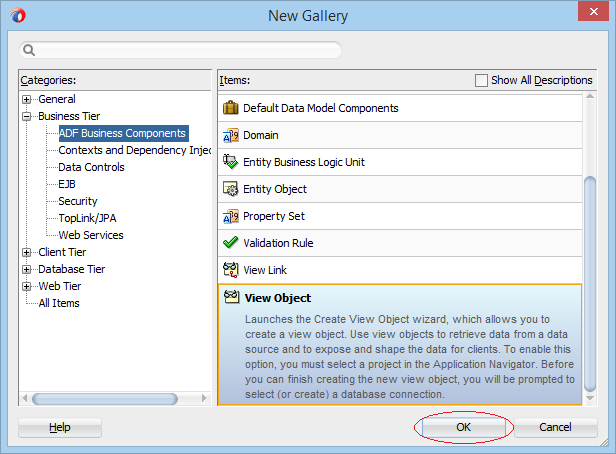
Task: Confirm selection with the OK button
Action: coord(464,427)
